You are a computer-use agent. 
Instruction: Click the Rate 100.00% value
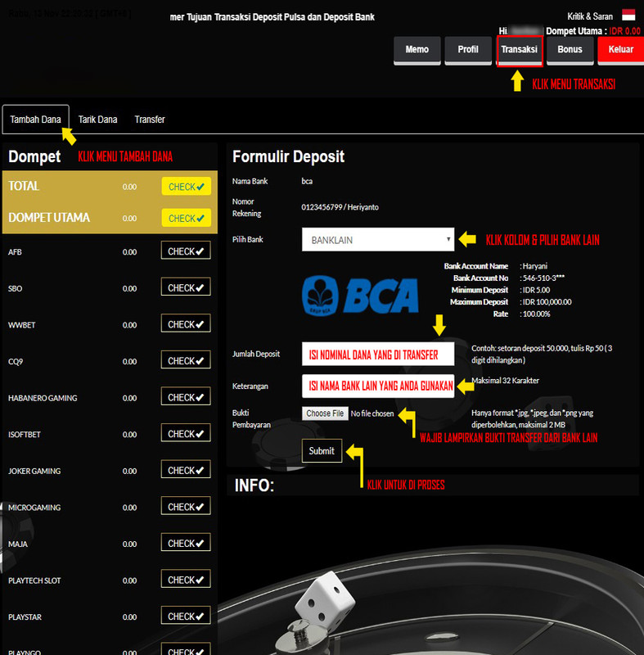pyautogui.click(x=536, y=314)
